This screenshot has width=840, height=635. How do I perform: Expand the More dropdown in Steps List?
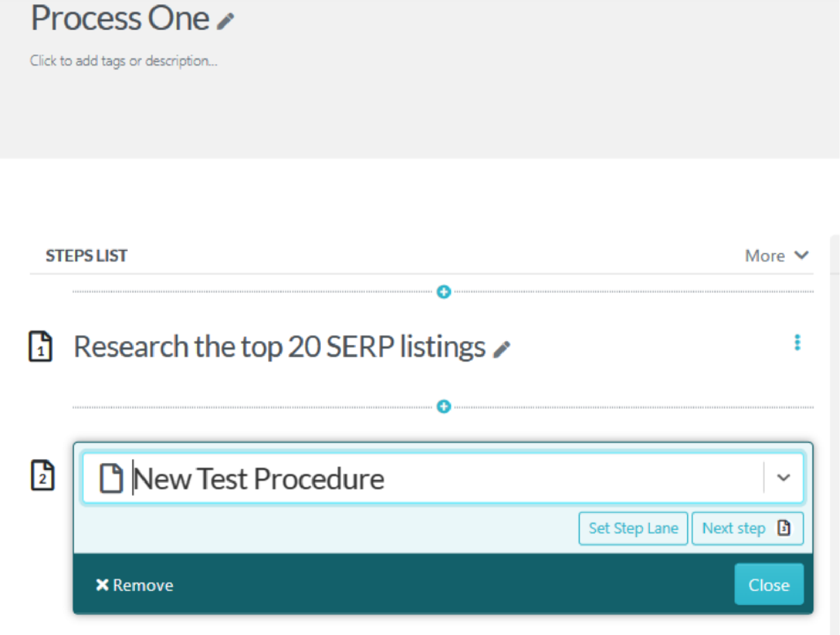tap(776, 256)
